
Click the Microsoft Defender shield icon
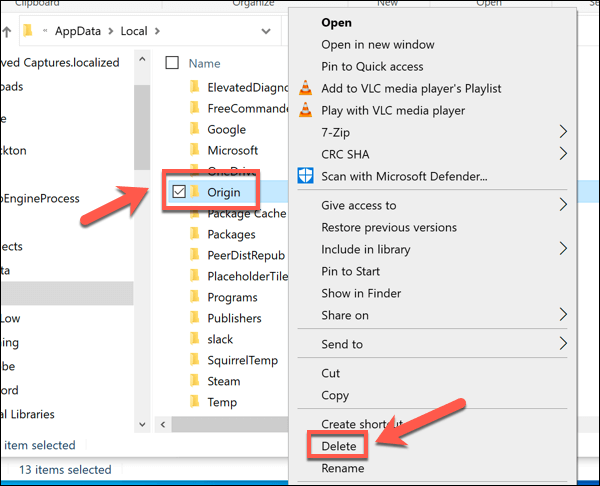pyautogui.click(x=305, y=176)
